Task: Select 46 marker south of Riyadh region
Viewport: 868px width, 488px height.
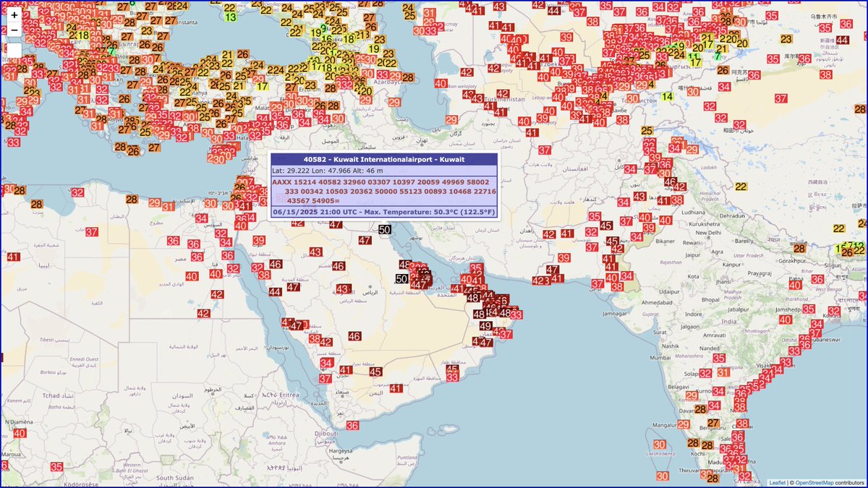Action: pos(354,336)
